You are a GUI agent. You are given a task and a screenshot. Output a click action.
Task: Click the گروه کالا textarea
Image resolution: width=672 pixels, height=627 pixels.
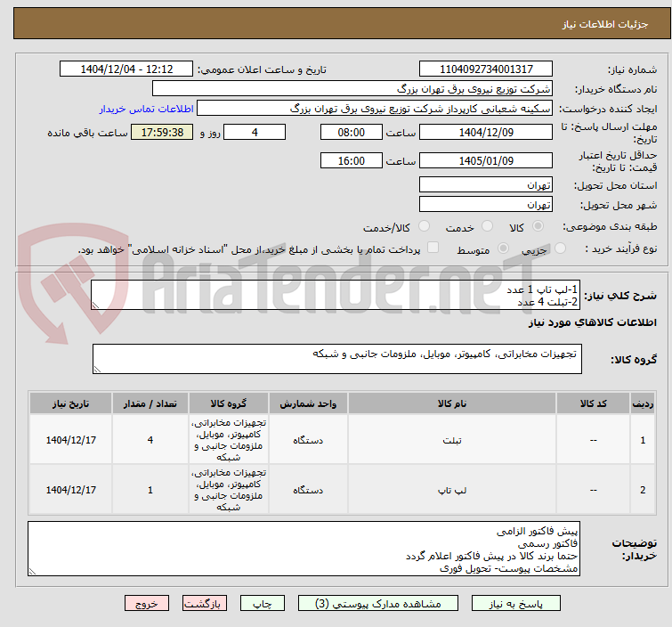pyautogui.click(x=337, y=359)
